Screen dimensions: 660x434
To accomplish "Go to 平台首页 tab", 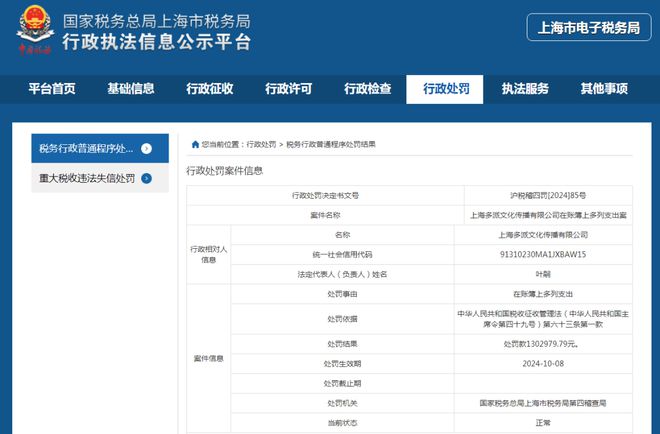I will (52, 89).
